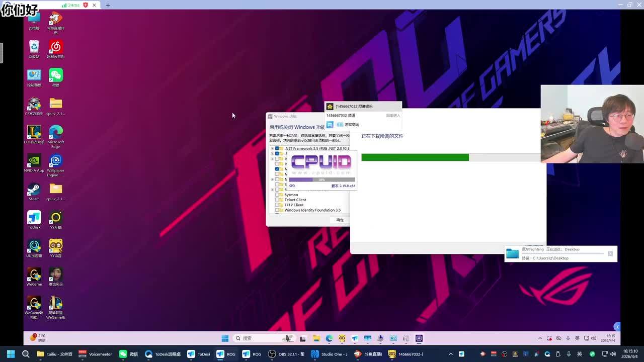
Task: Open the 斗鱼直播伴侣 desktop shortcut
Action: click(x=56, y=23)
